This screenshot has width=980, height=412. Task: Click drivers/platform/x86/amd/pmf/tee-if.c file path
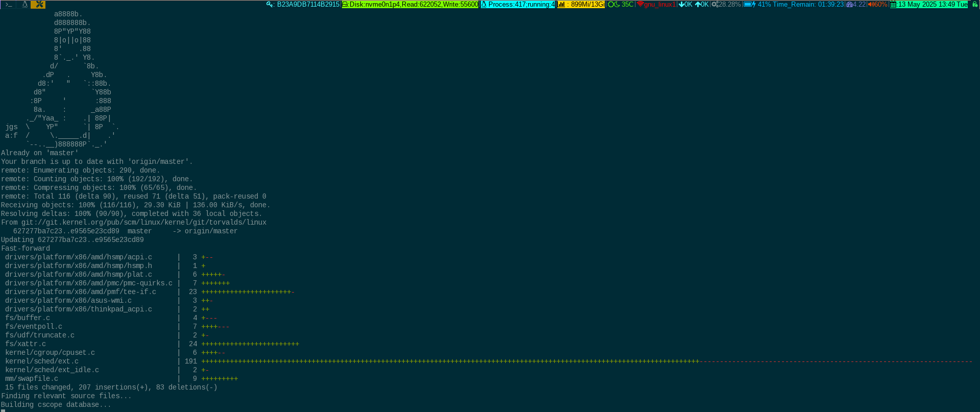pos(81,292)
